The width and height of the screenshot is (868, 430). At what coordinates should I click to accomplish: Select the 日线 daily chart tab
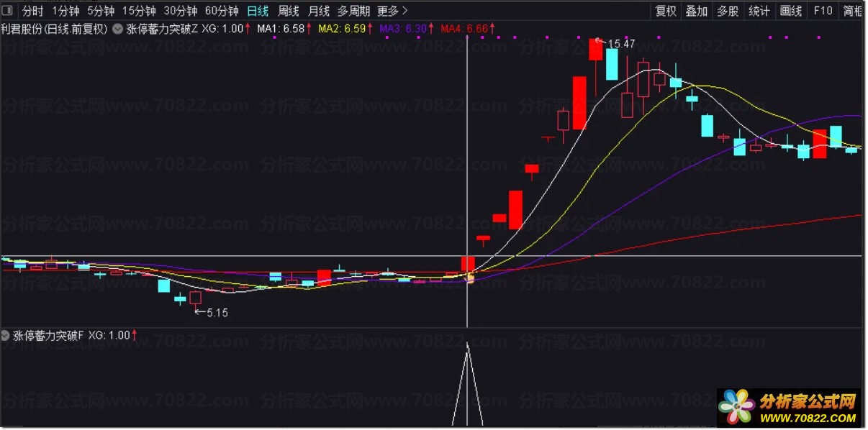[x=258, y=11]
